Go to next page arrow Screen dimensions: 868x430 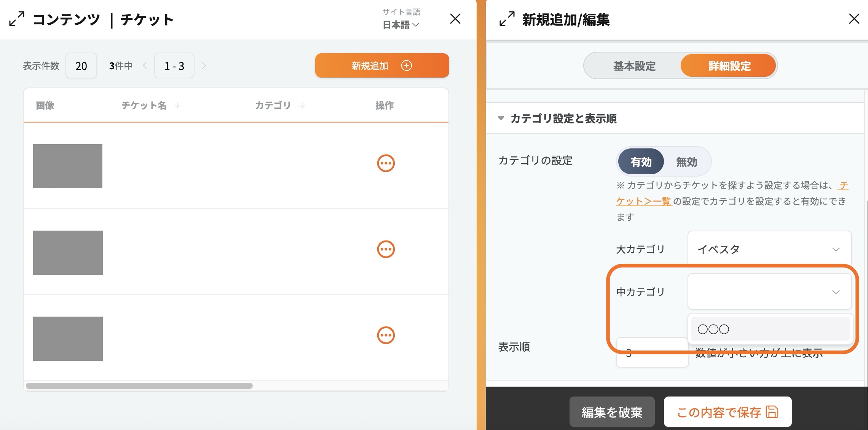pos(204,66)
